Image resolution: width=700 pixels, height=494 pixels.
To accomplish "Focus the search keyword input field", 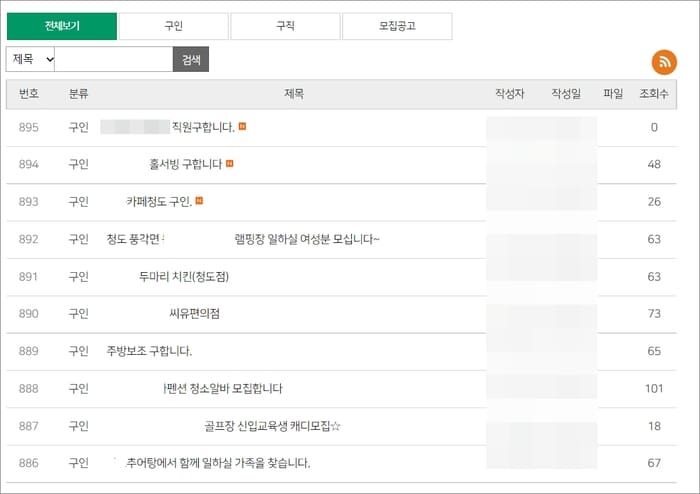I will (x=113, y=59).
